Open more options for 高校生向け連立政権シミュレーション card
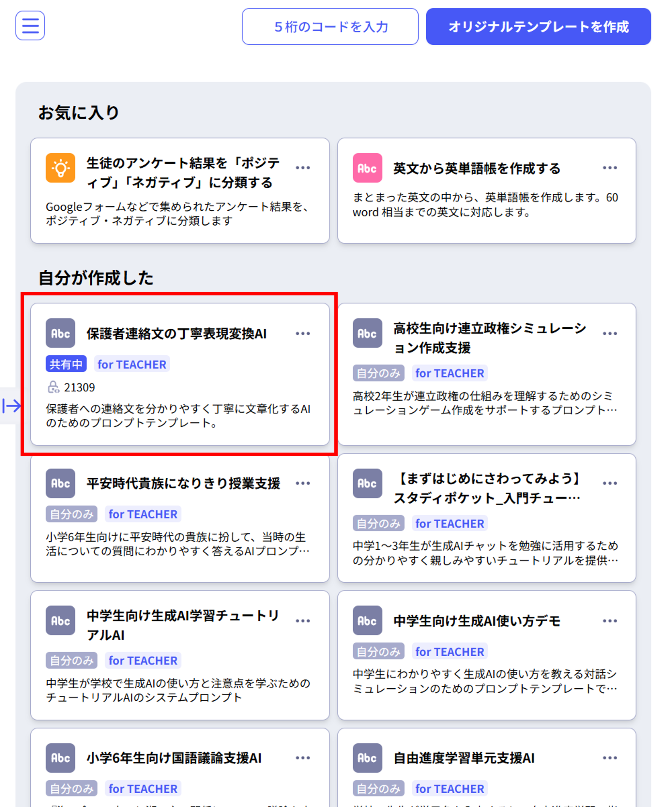Screen dimensions: 672x807 tap(609, 334)
